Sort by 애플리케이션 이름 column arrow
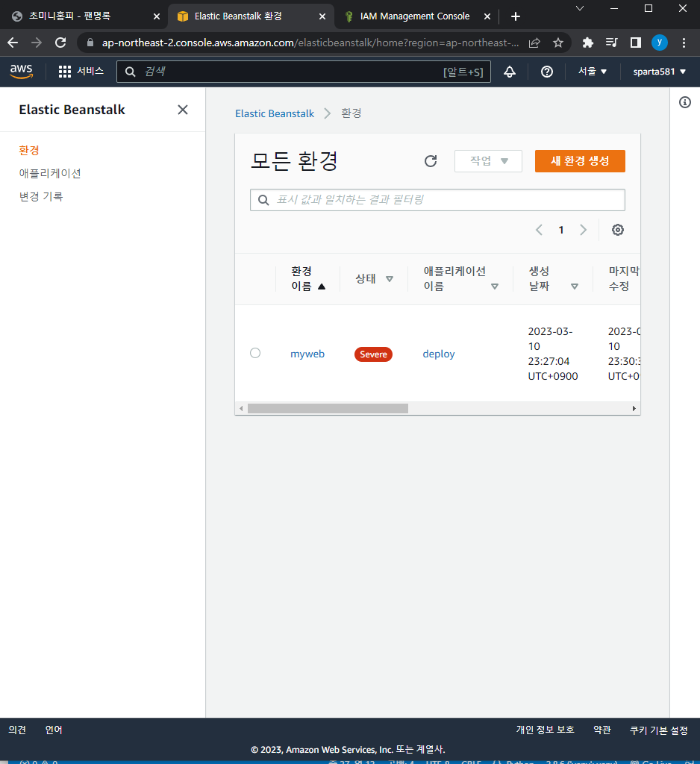The height and width of the screenshot is (764, 700). tap(494, 286)
